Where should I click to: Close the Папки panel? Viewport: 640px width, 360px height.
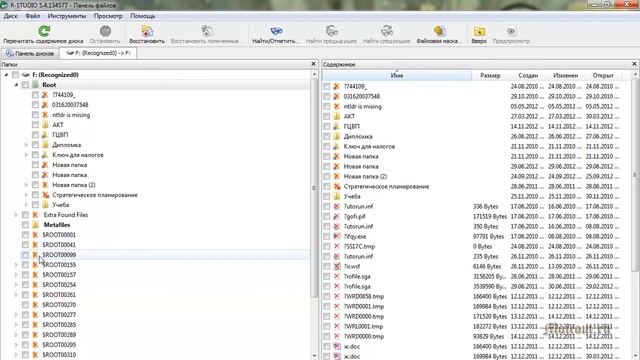tap(313, 64)
